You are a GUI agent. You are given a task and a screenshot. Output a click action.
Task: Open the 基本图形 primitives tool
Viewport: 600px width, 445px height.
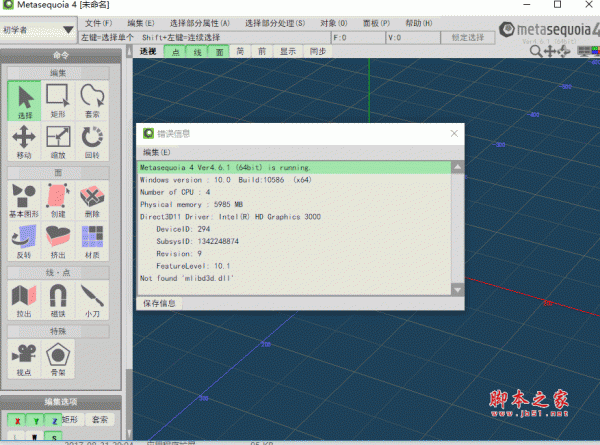(25, 200)
